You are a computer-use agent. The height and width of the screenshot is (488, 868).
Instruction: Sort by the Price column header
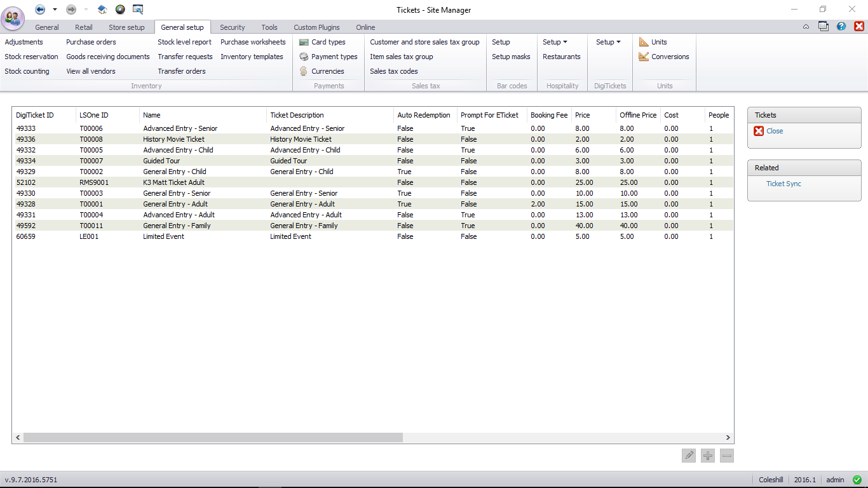click(582, 115)
